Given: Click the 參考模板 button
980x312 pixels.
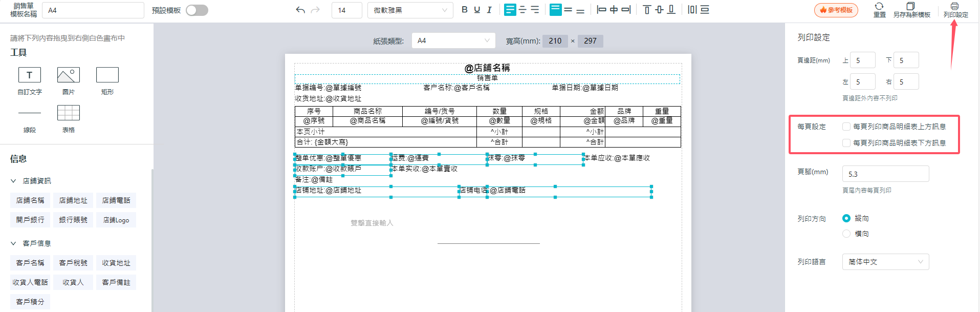Looking at the screenshot, I should click(836, 10).
